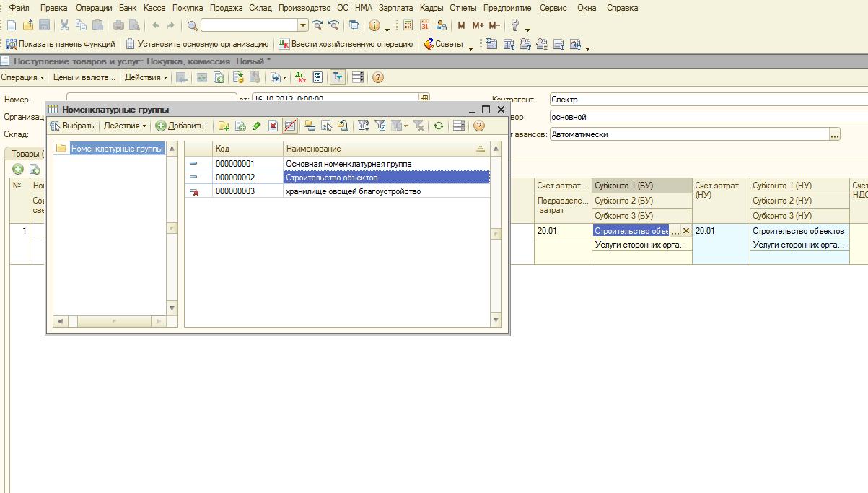868x493 pixels.
Task: Click the Выбрать button
Action: pyautogui.click(x=72, y=126)
